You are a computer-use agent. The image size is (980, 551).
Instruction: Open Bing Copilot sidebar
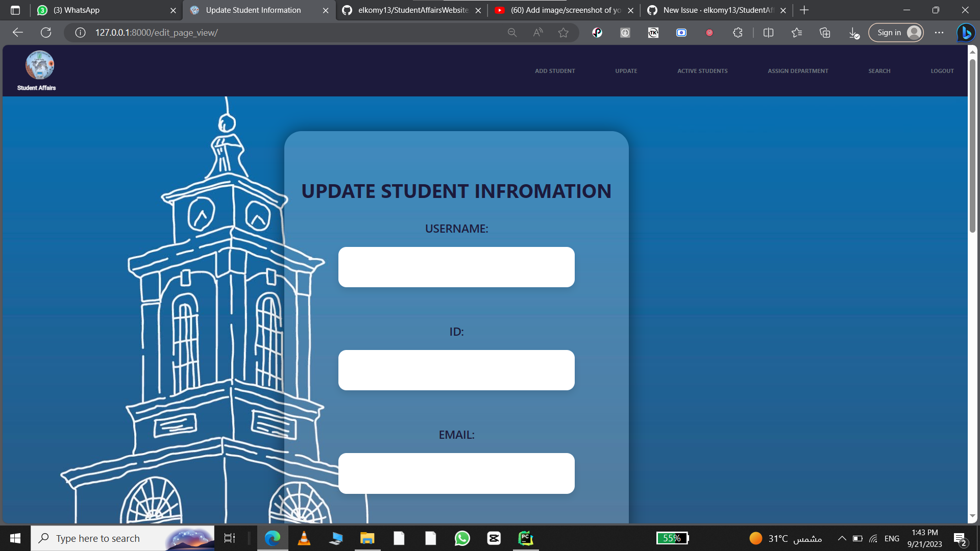click(x=966, y=33)
